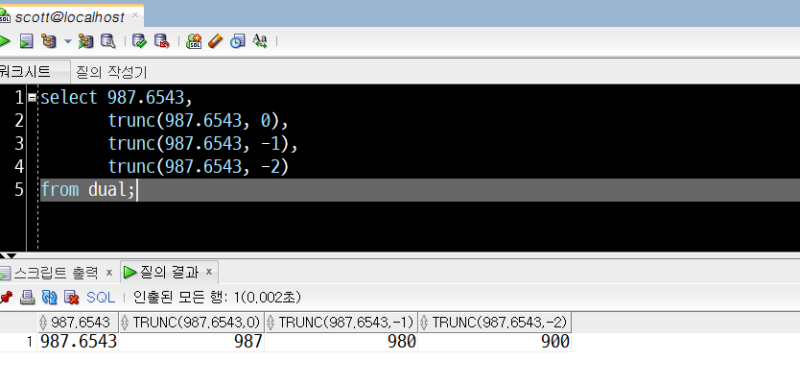The width and height of the screenshot is (800, 385).
Task: Click the 인출된 모든 행 status text
Action: [217, 297]
